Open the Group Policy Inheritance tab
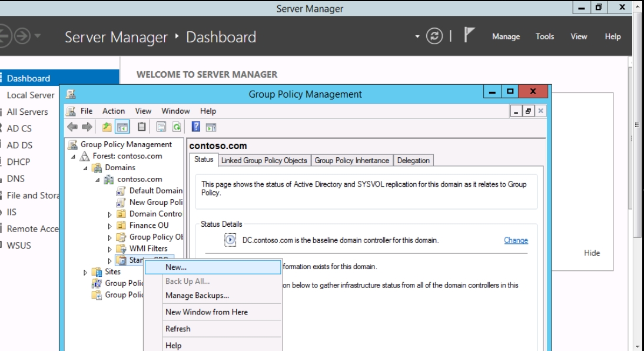This screenshot has width=644, height=351. [351, 160]
